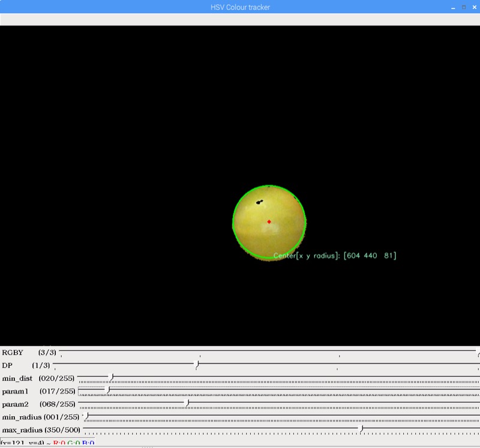Click the pixel coordinate status bar readout

47,442
